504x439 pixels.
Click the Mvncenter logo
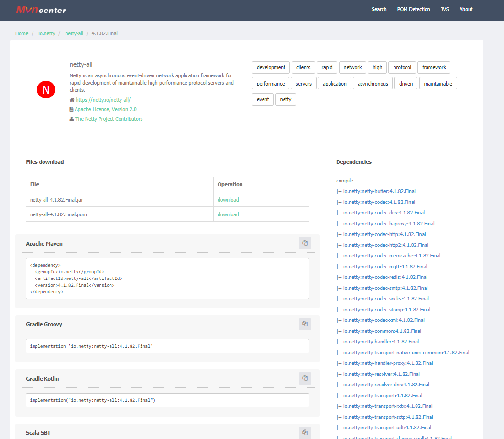coord(41,10)
